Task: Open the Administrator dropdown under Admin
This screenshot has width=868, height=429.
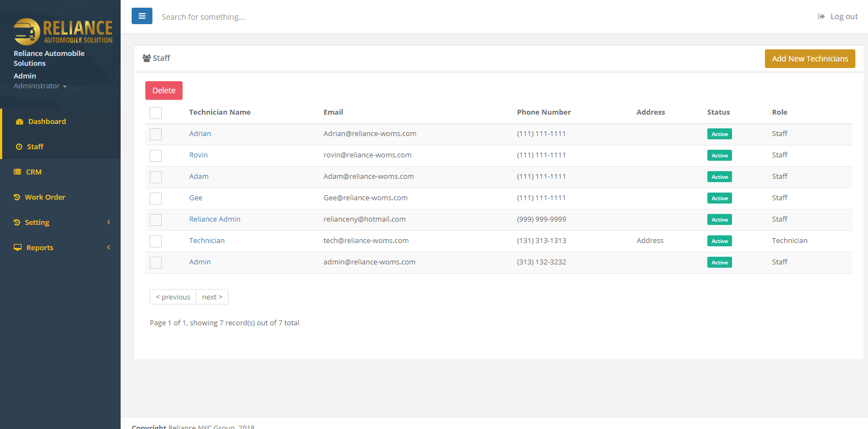Action: 40,86
